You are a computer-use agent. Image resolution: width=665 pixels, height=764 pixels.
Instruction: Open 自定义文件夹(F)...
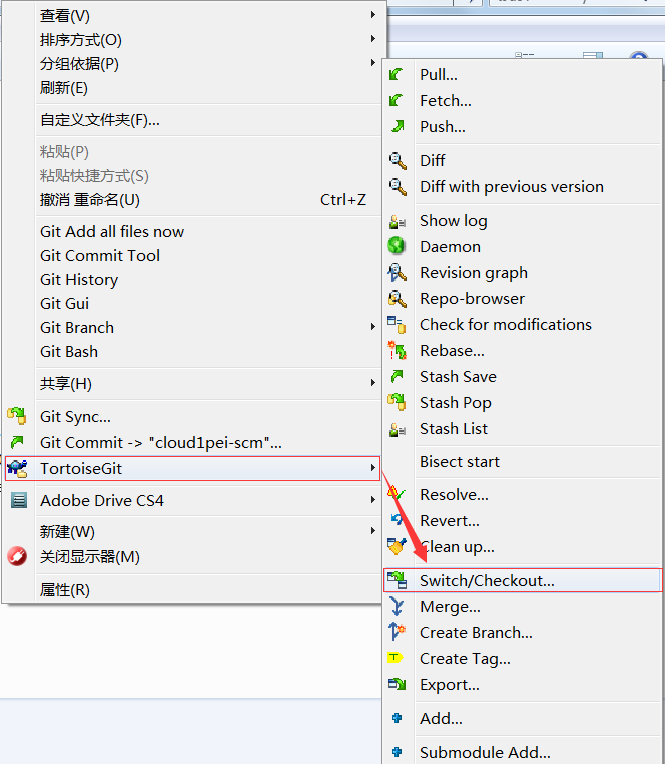[x=193, y=119]
